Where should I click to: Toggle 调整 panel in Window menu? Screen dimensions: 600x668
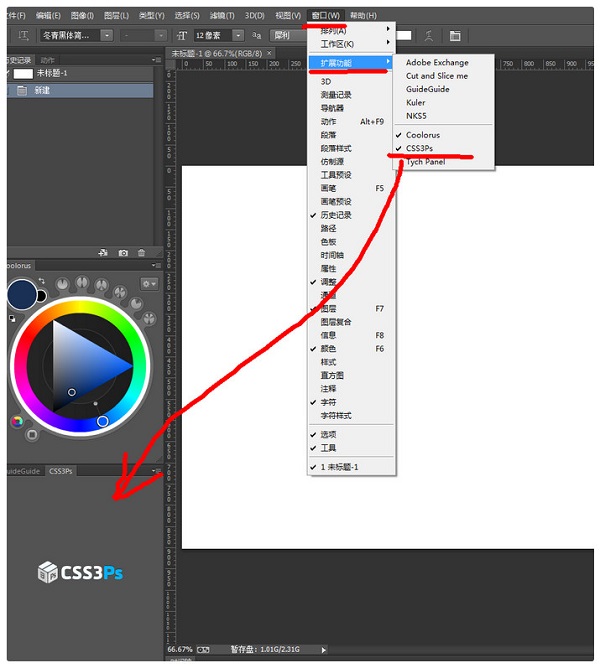pos(350,282)
